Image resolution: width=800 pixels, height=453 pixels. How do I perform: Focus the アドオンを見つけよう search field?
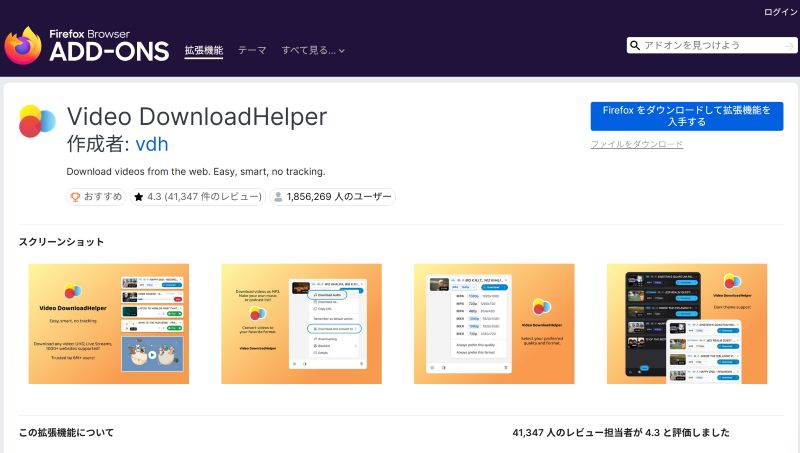click(x=712, y=45)
